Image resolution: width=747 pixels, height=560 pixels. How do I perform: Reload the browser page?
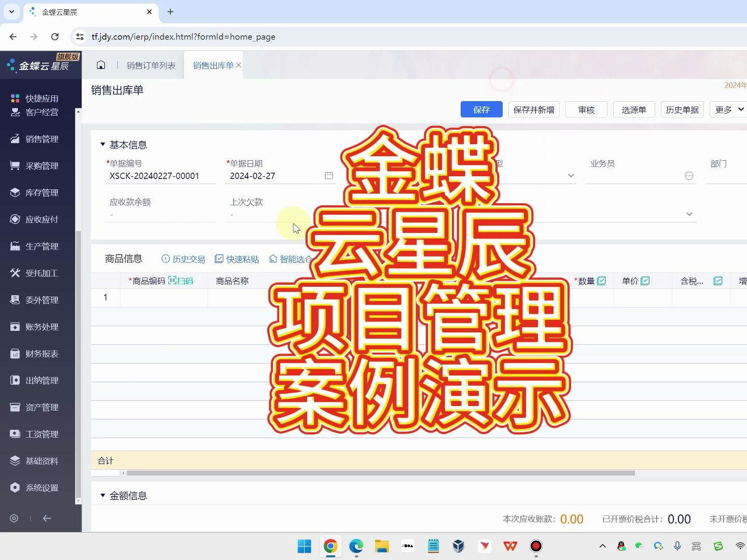(55, 37)
